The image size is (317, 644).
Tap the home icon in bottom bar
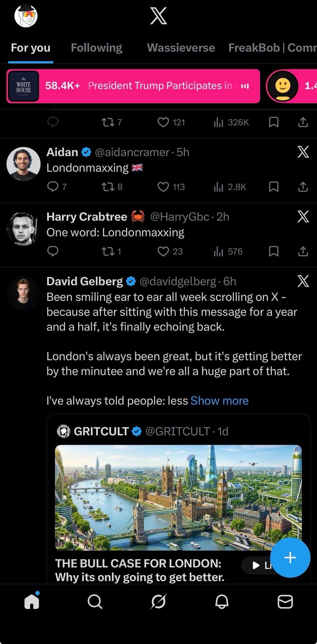click(x=32, y=601)
